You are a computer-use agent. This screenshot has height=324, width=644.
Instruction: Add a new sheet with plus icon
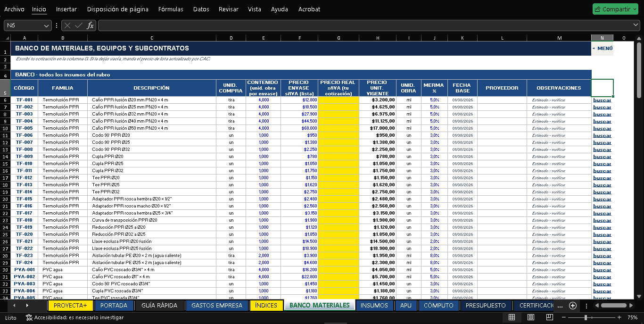tap(573, 306)
